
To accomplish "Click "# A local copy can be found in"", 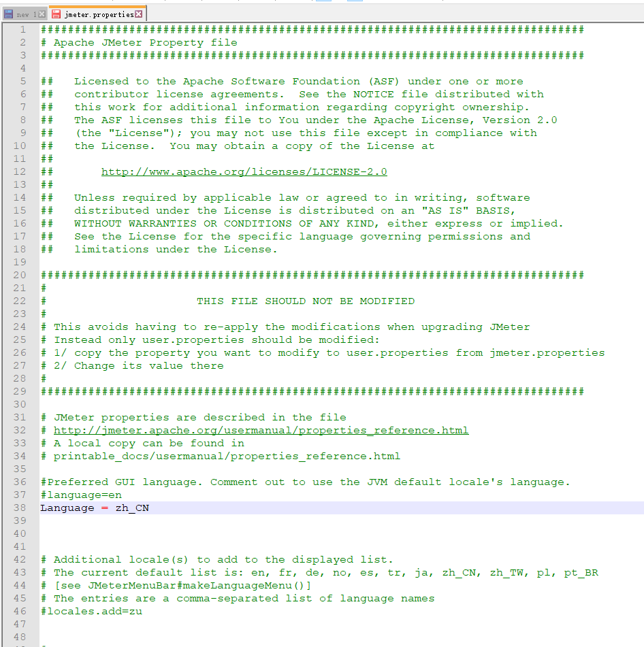I will click(142, 443).
